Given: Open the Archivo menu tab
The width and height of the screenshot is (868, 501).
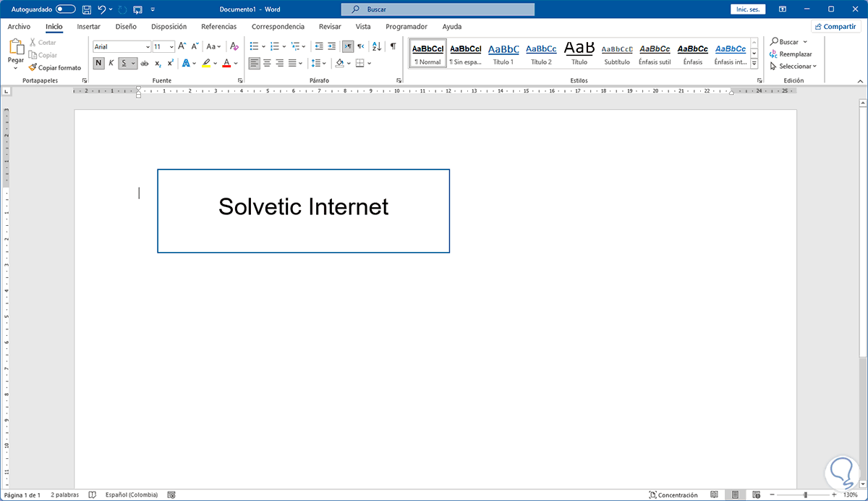Looking at the screenshot, I should click(19, 27).
